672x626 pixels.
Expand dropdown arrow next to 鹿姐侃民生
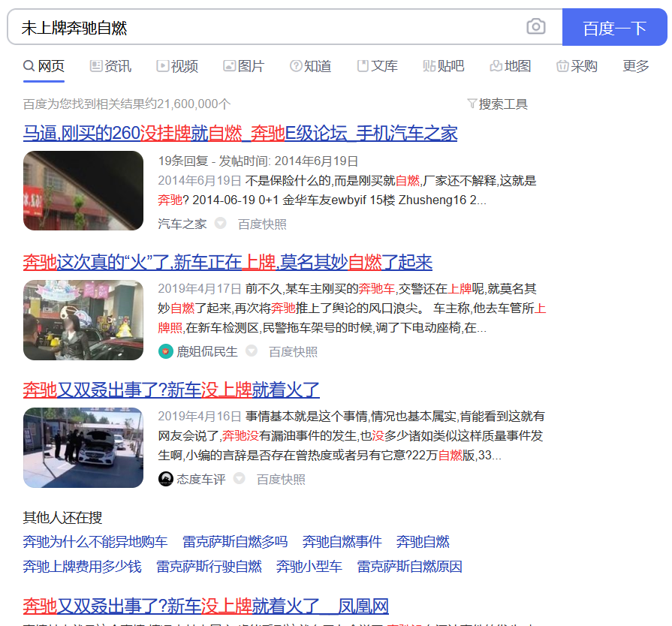tap(251, 351)
